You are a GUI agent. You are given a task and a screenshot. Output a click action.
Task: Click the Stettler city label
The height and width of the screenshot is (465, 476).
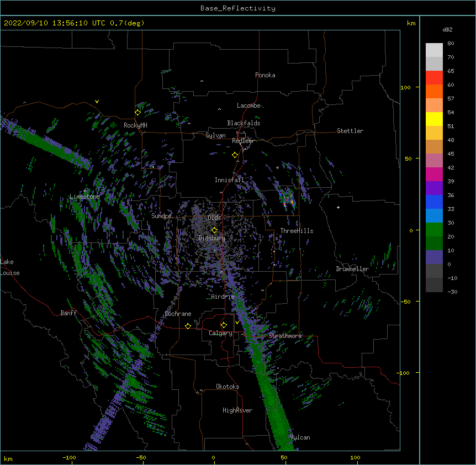[x=350, y=131]
